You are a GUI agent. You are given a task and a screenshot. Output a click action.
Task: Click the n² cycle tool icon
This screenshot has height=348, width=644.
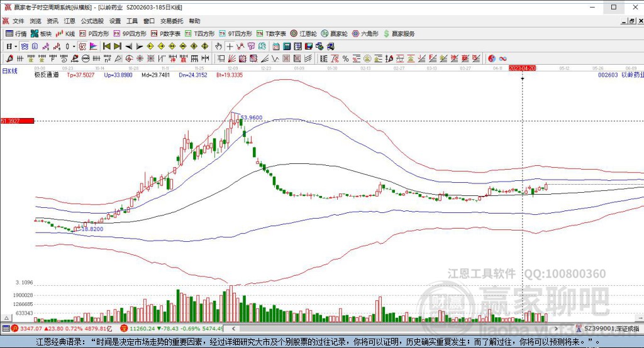tap(107, 58)
